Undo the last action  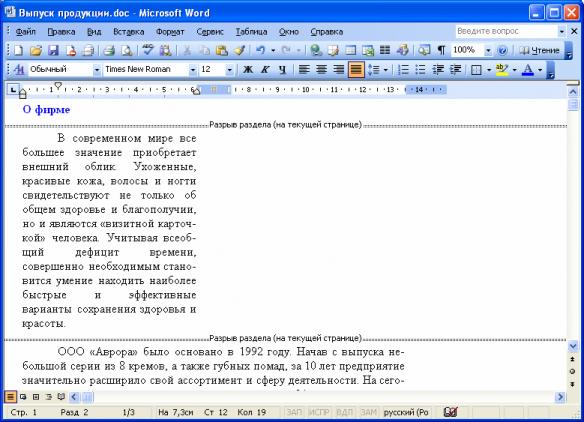click(260, 50)
